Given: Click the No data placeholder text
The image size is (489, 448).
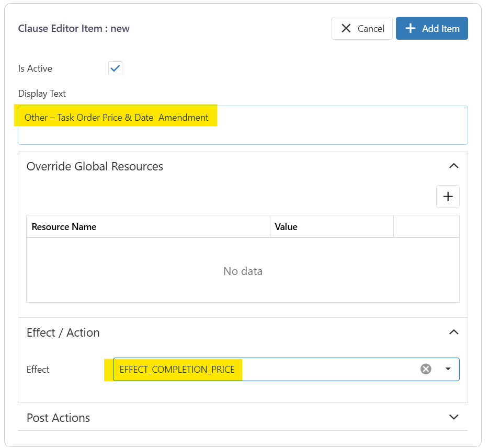Looking at the screenshot, I should click(x=243, y=271).
